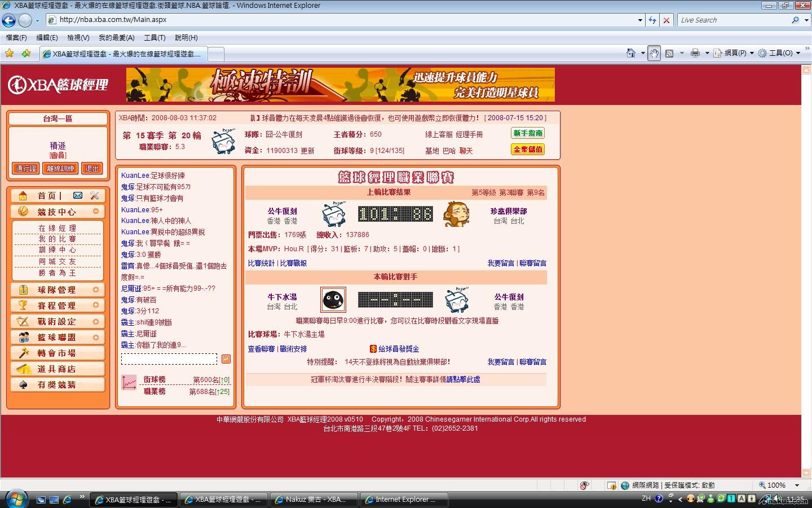
Task: Click inside the chat message input box
Action: 169,359
